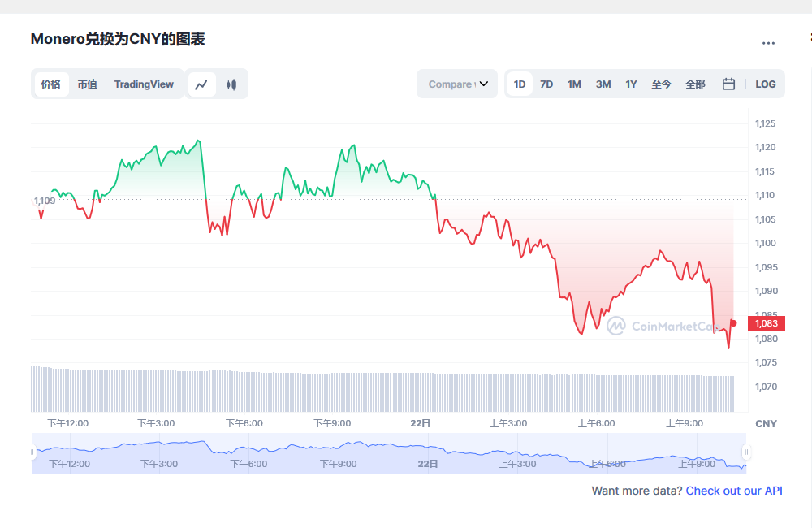This screenshot has height=528, width=812.
Task: Open the calendar date range picker
Action: pyautogui.click(x=728, y=84)
